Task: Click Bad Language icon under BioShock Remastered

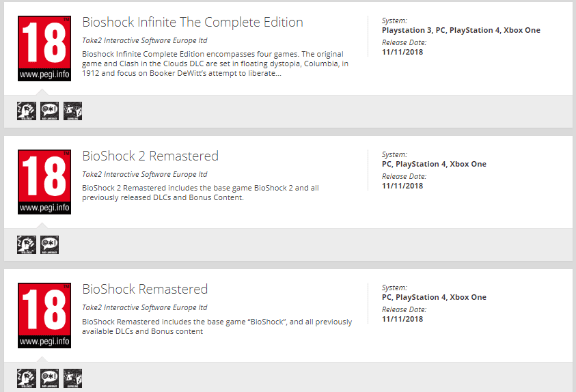Action: coord(50,378)
